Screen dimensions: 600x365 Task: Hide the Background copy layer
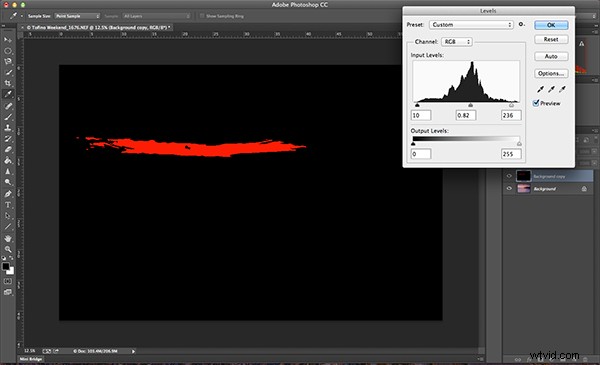click(x=509, y=176)
